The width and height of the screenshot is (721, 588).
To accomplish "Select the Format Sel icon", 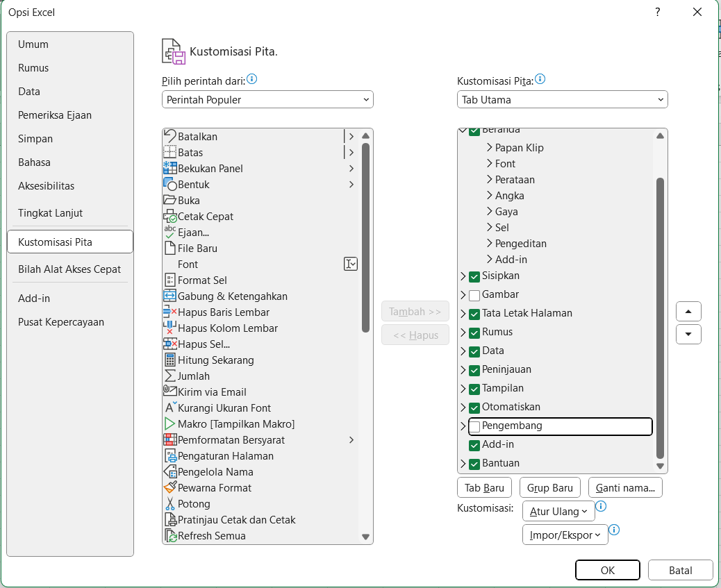I will pos(170,280).
